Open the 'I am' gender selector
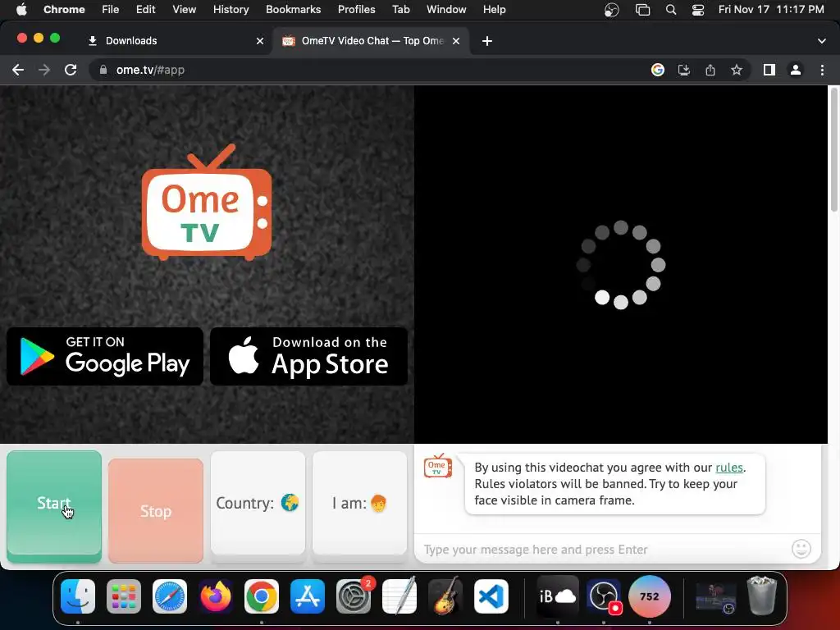 click(x=359, y=503)
